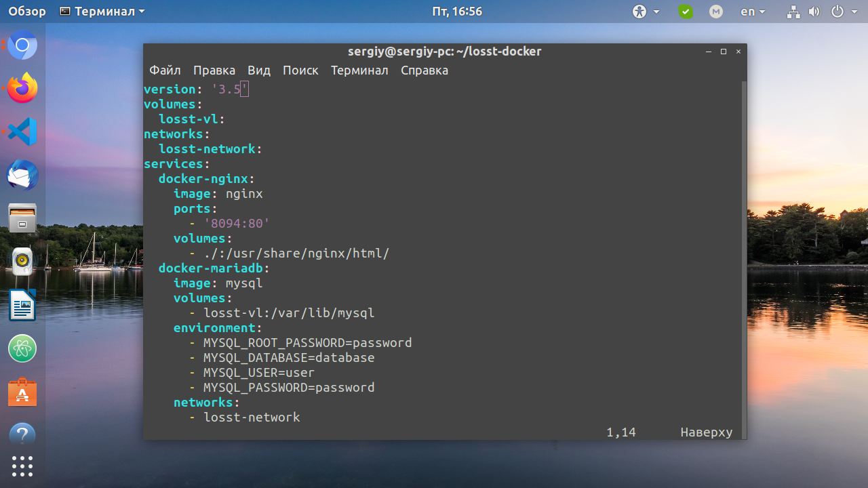Open accessibility menu in top bar
This screenshot has width=868, height=488.
[x=646, y=12]
